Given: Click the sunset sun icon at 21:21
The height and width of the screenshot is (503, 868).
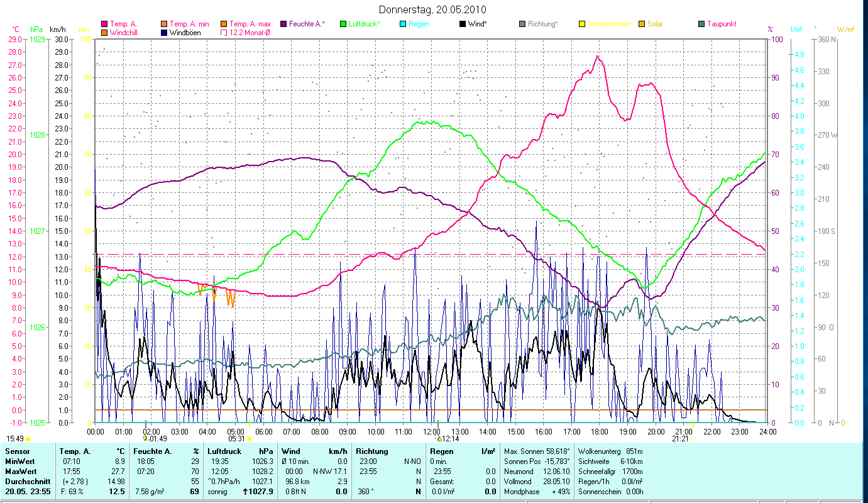Looking at the screenshot, I should [693, 439].
